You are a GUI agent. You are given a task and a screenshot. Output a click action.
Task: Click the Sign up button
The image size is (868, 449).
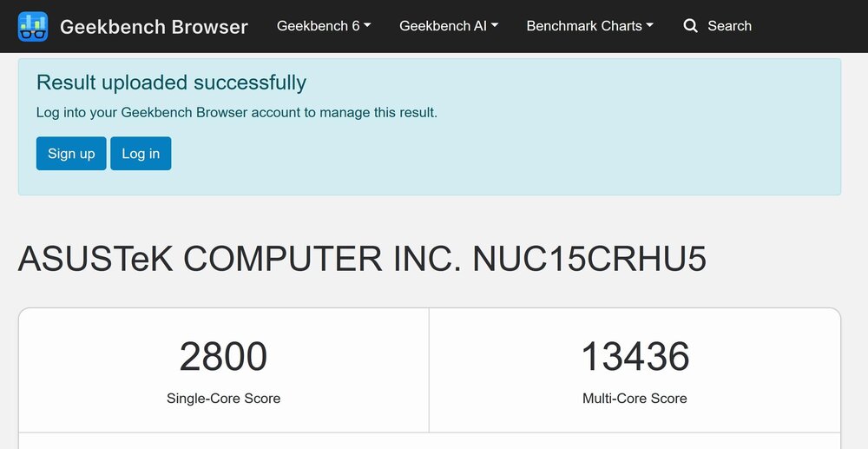tap(71, 154)
